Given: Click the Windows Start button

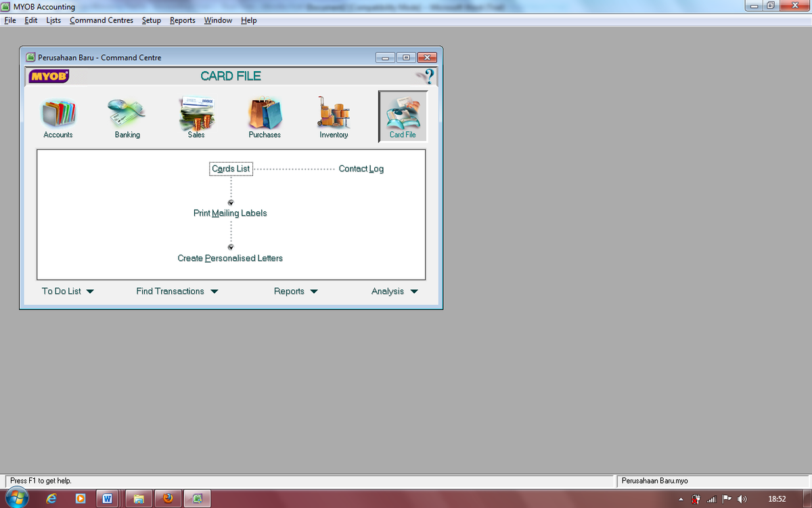Looking at the screenshot, I should [x=16, y=499].
